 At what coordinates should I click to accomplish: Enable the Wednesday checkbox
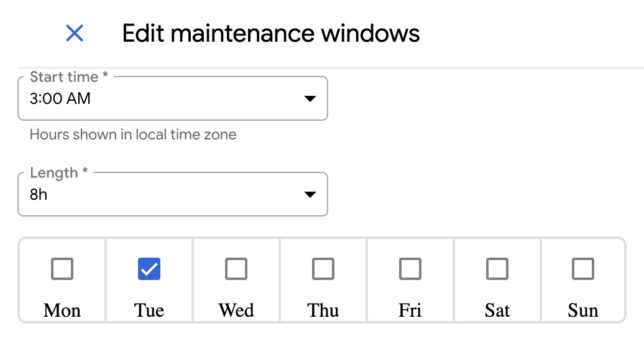coord(236,269)
